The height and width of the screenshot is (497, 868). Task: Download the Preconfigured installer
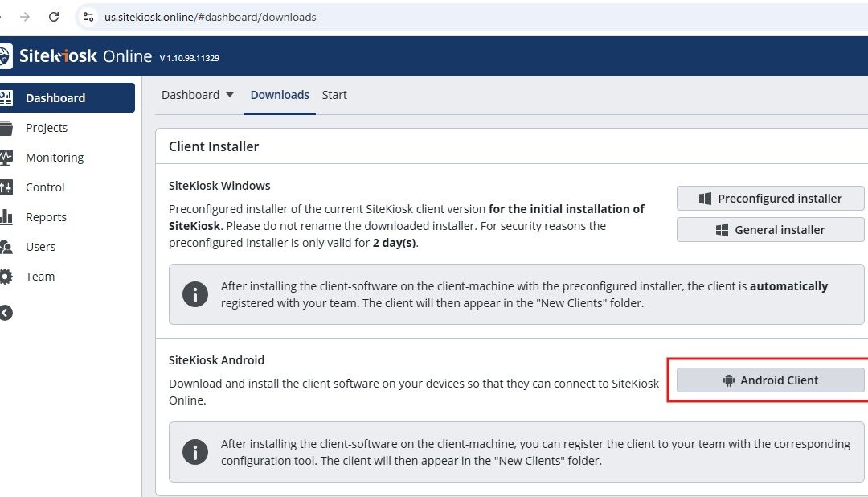tap(770, 199)
